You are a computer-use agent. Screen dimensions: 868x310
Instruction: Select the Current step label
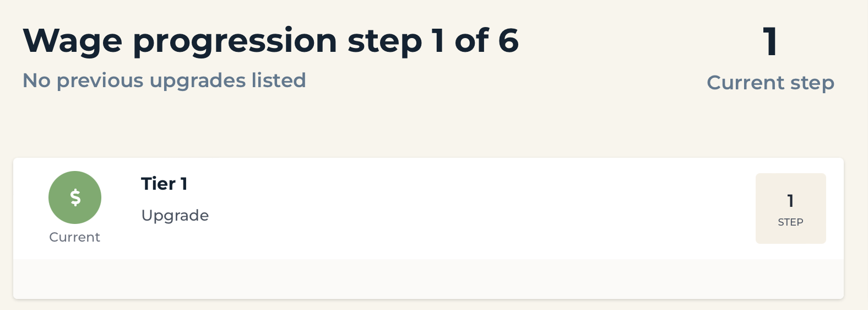tap(771, 83)
